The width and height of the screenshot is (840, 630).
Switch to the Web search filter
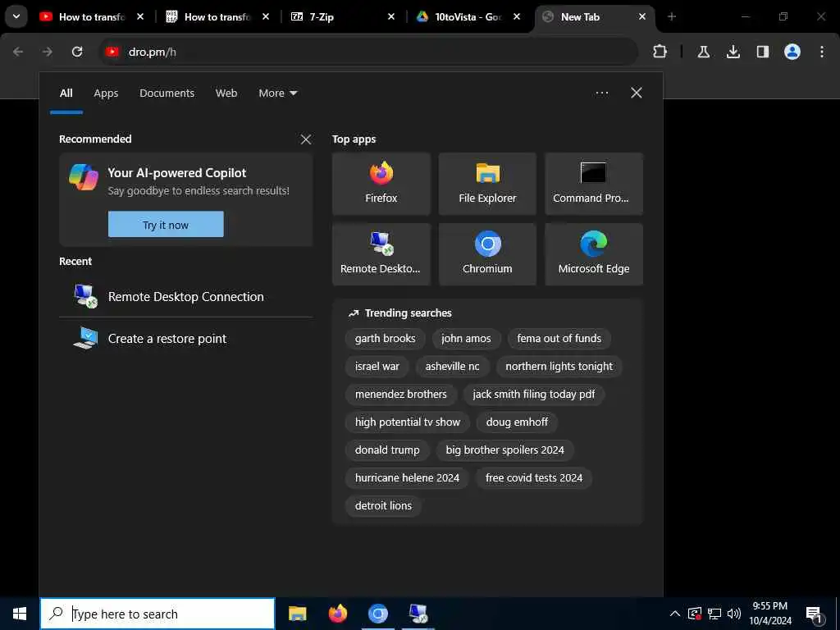226,94
